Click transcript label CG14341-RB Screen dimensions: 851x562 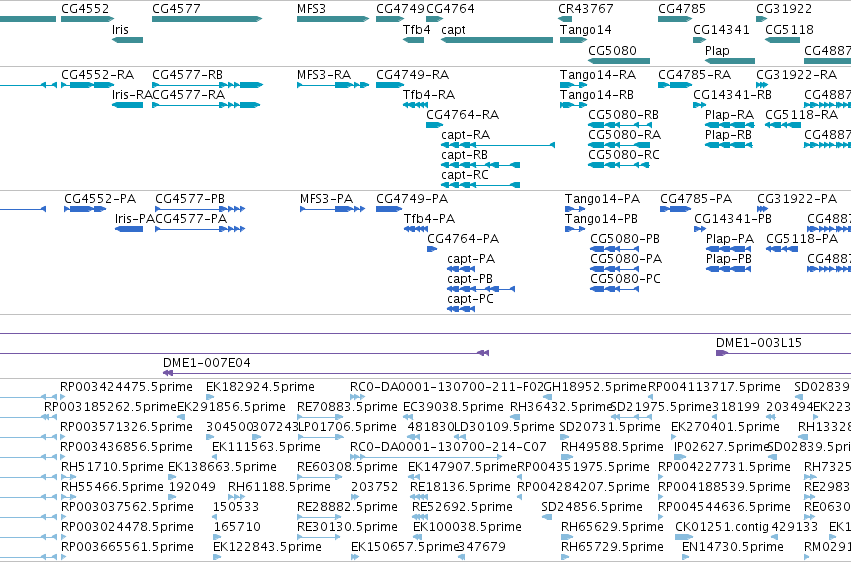coord(732,95)
